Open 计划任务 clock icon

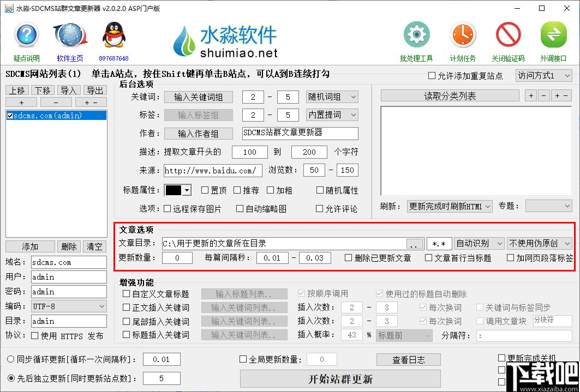coord(463,34)
